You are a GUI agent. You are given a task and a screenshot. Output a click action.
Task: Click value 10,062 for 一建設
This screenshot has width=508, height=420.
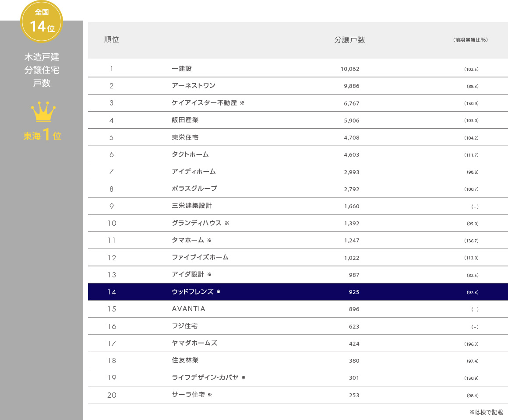(350, 69)
